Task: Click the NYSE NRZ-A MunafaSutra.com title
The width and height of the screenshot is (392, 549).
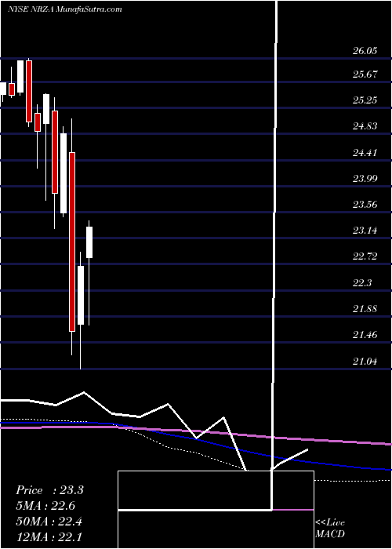Action: 65,9
